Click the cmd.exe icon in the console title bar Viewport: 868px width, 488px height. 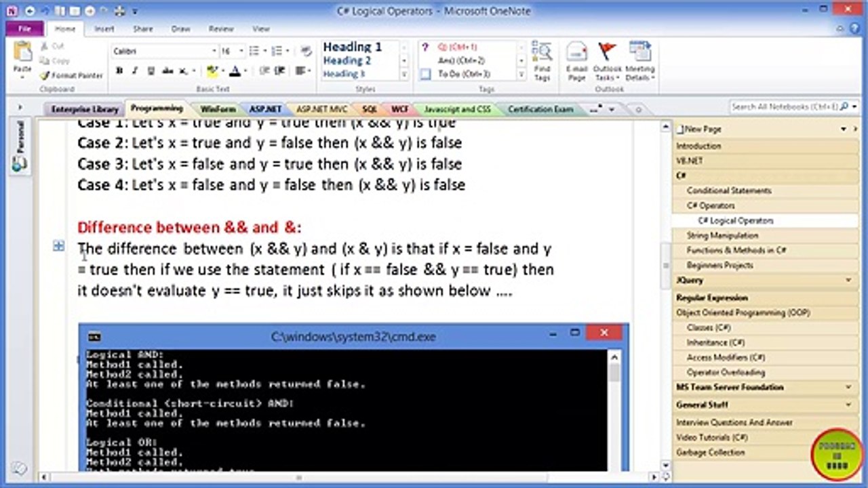point(94,335)
